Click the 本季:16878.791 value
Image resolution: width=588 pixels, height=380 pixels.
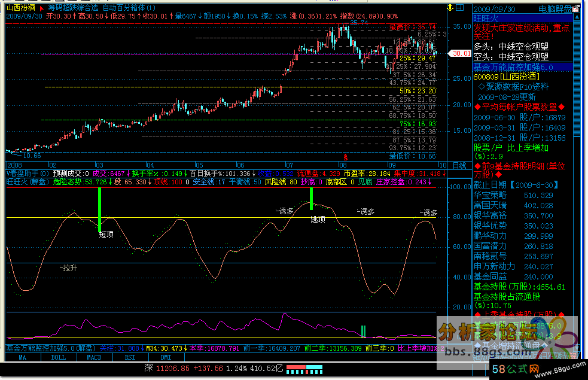click(x=215, y=348)
